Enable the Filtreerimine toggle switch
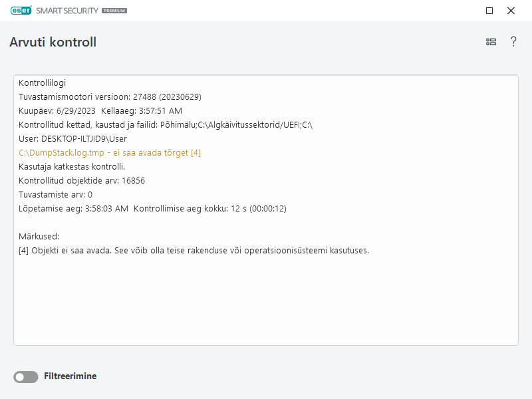 coord(26,377)
